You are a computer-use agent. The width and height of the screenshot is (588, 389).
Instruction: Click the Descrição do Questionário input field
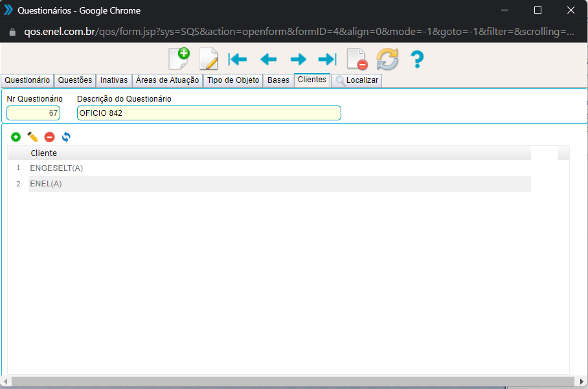click(x=209, y=113)
